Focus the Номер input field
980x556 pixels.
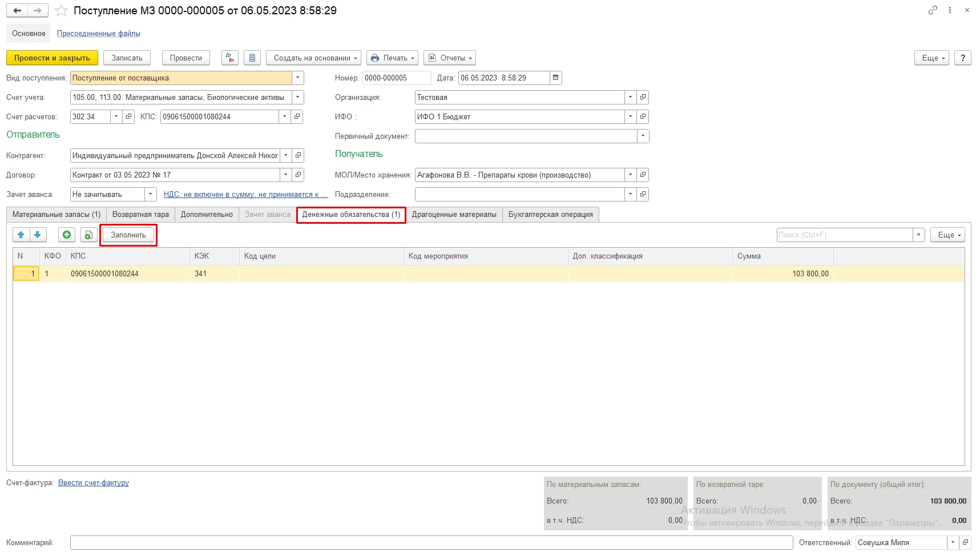(x=397, y=78)
